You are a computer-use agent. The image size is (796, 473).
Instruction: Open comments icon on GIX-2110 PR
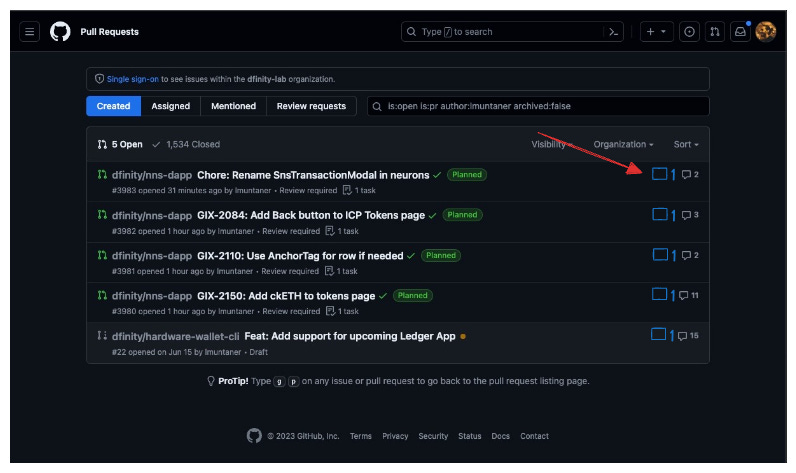coord(690,255)
